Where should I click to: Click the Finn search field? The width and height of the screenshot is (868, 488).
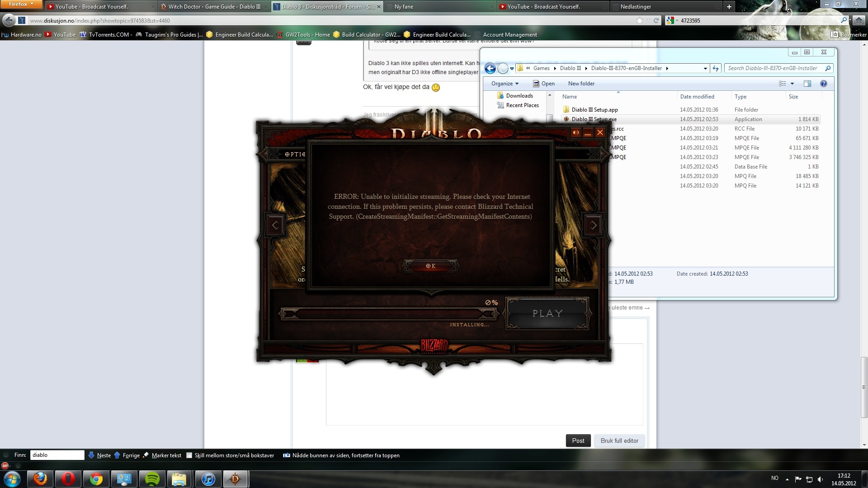[x=57, y=455]
